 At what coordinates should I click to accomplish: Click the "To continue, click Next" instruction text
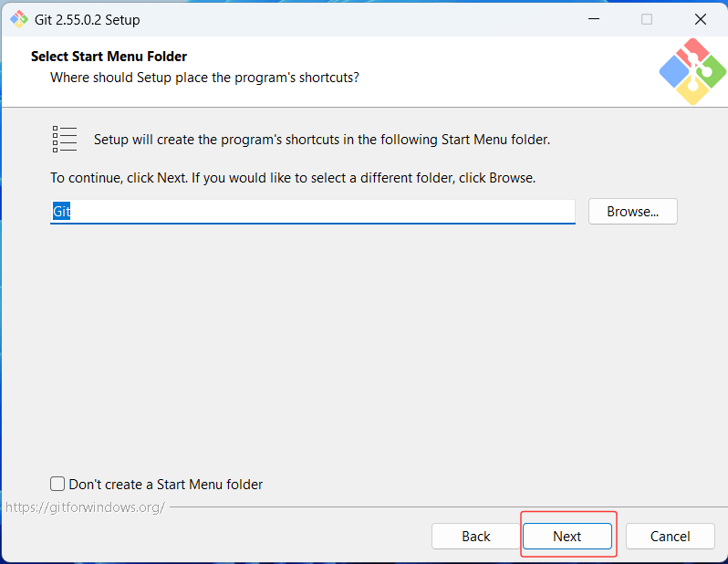tap(293, 178)
